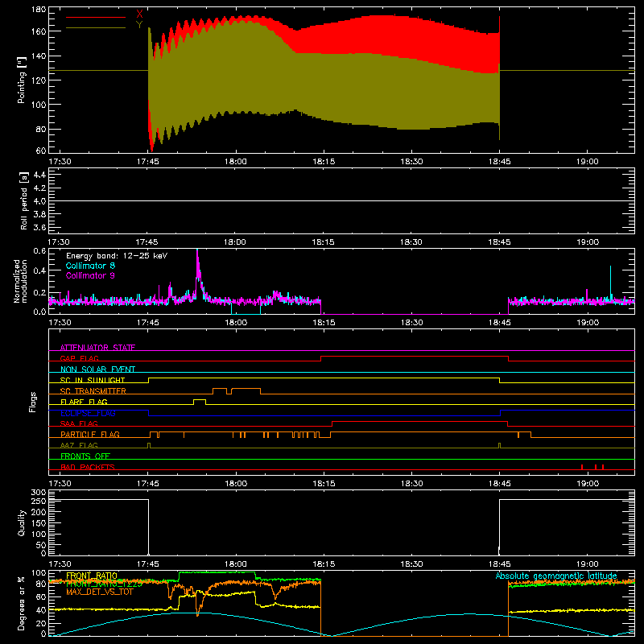This screenshot has height=644, width=644.
Task: Click the cyan Collimator 8 label
Action: pyautogui.click(x=90, y=266)
